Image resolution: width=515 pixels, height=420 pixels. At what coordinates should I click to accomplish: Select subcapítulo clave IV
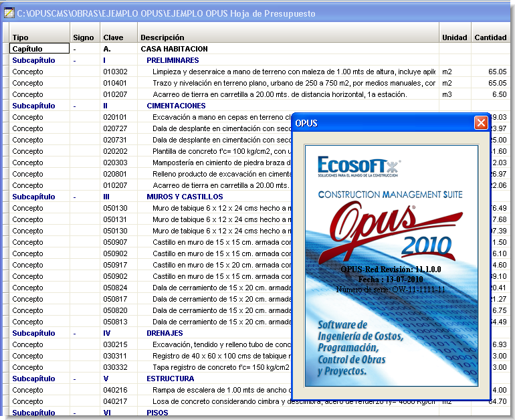coord(107,333)
